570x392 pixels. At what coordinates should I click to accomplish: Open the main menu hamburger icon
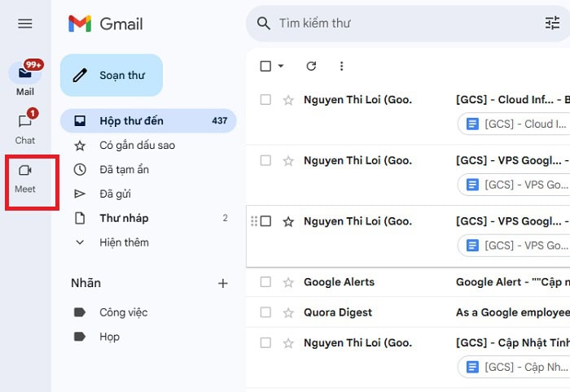tap(25, 24)
